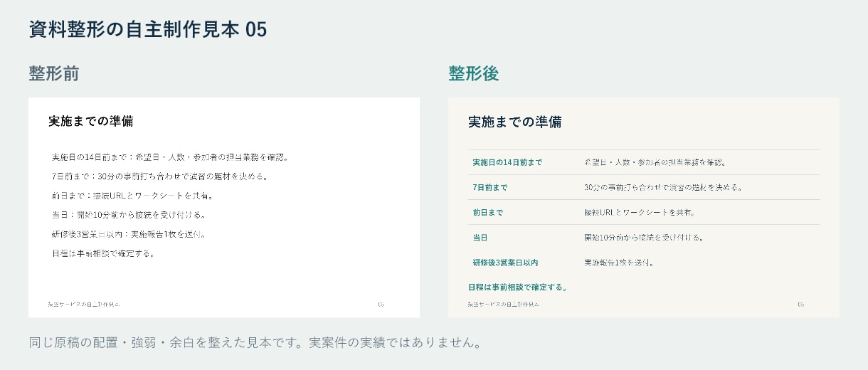Image resolution: width=868 pixels, height=370 pixels.
Task: Click the bold label 研修後3営業日以内 in 整形後 table
Action: (x=505, y=263)
